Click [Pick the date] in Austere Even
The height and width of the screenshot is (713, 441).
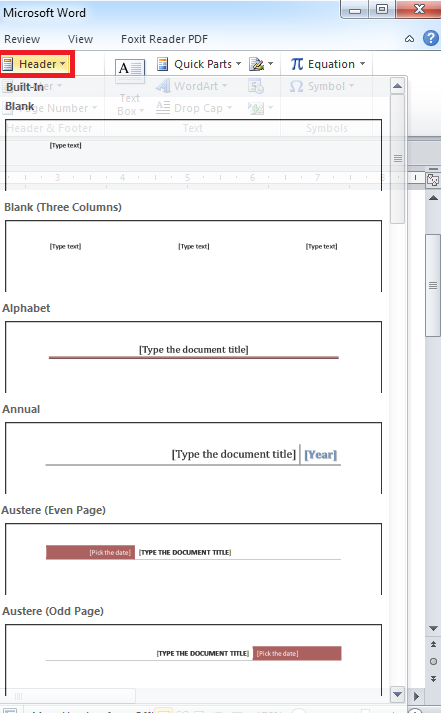pyautogui.click(x=110, y=552)
